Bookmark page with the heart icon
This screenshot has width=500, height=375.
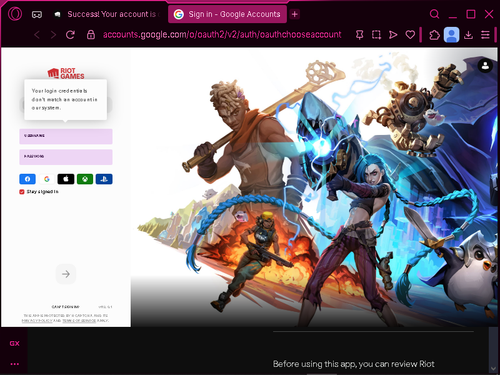410,35
